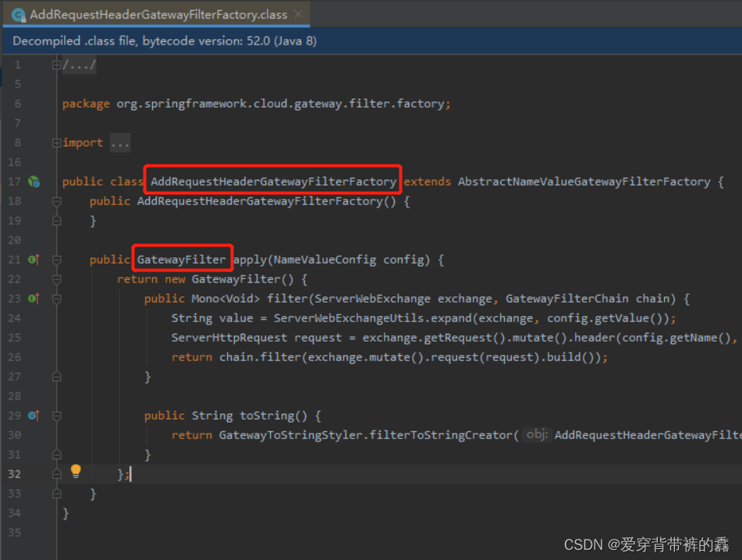This screenshot has width=742, height=560.
Task: Collapse the apply method fold on line 21
Action: coord(57,261)
